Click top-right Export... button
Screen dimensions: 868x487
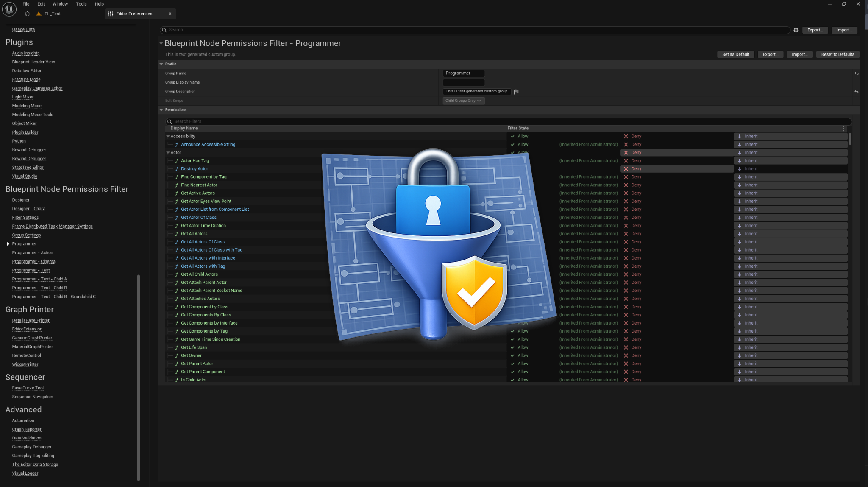815,30
